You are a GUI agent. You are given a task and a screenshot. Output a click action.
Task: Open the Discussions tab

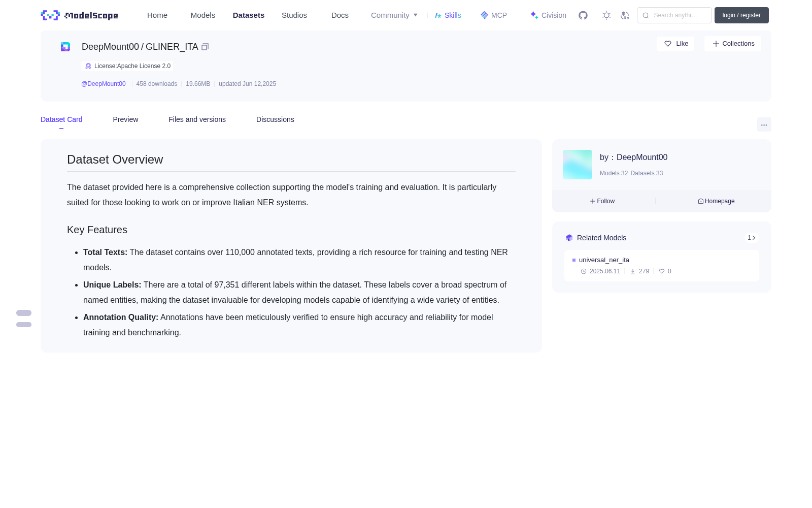(x=275, y=119)
